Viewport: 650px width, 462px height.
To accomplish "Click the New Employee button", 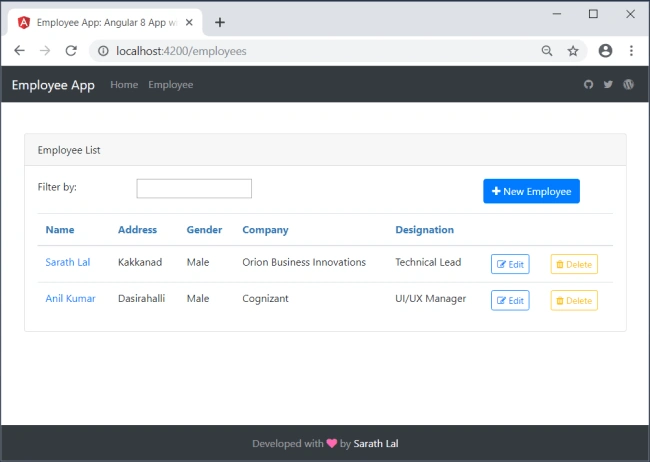I will [x=531, y=191].
